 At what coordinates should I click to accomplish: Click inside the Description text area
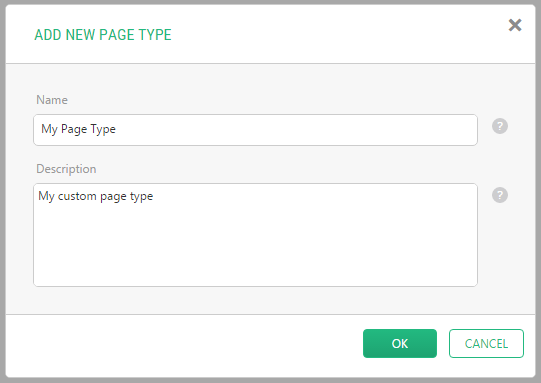[x=255, y=235]
